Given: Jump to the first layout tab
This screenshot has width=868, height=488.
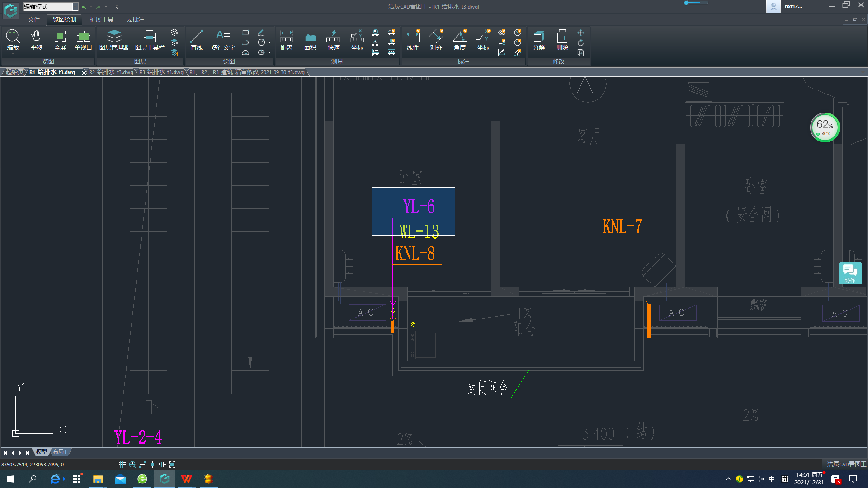Looking at the screenshot, I should pos(5,452).
